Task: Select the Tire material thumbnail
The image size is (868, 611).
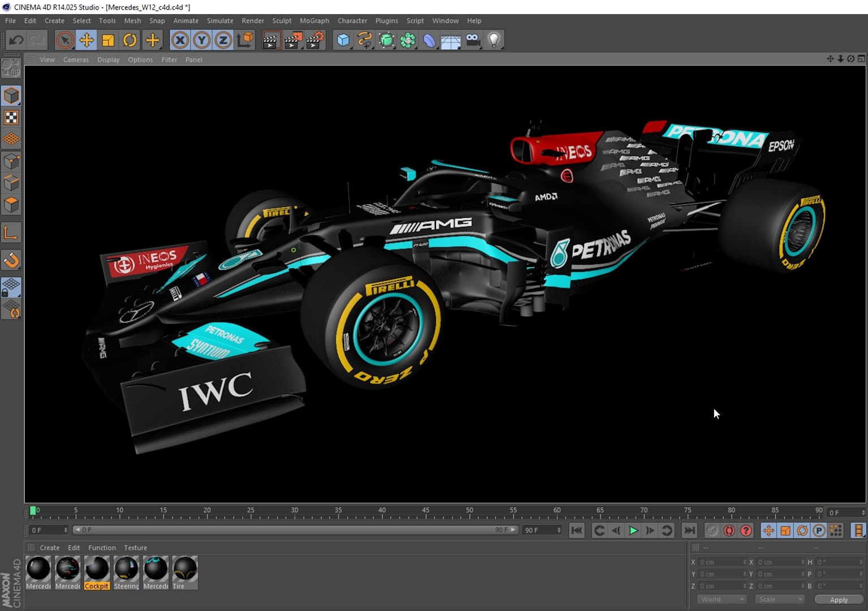Action: point(185,573)
